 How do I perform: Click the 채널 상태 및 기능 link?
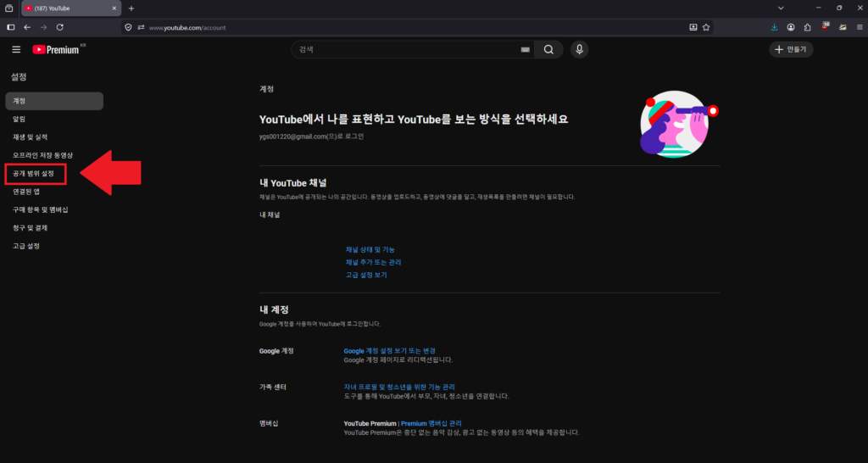(x=370, y=250)
